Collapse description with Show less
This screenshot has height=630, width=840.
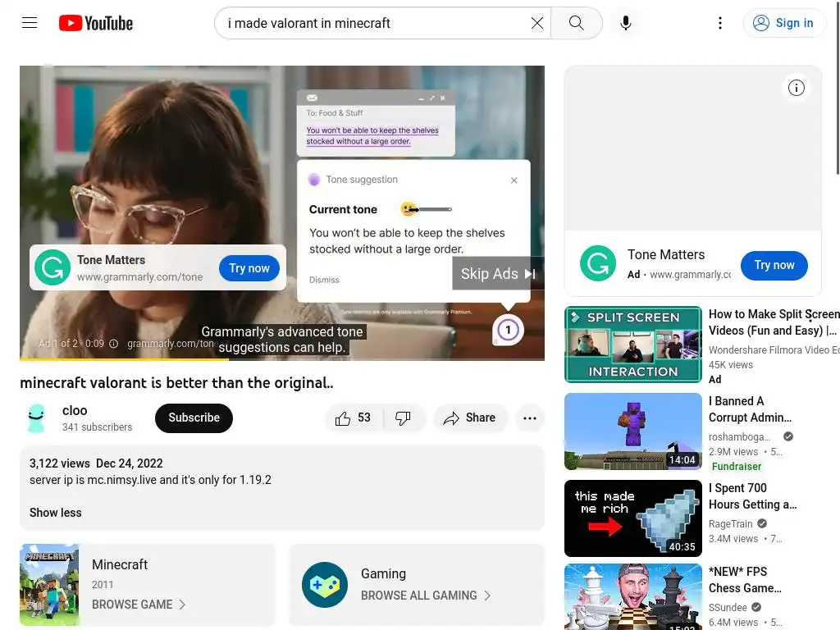click(x=56, y=513)
